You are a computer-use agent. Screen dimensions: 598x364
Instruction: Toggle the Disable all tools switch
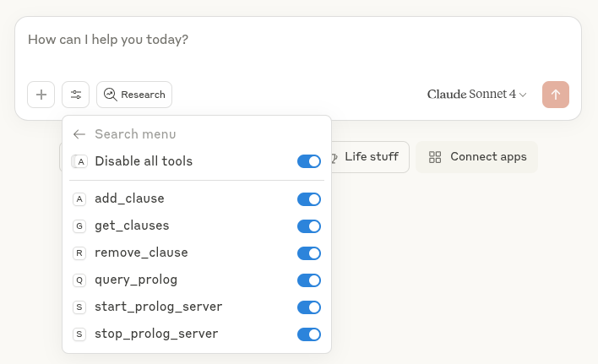pos(309,161)
